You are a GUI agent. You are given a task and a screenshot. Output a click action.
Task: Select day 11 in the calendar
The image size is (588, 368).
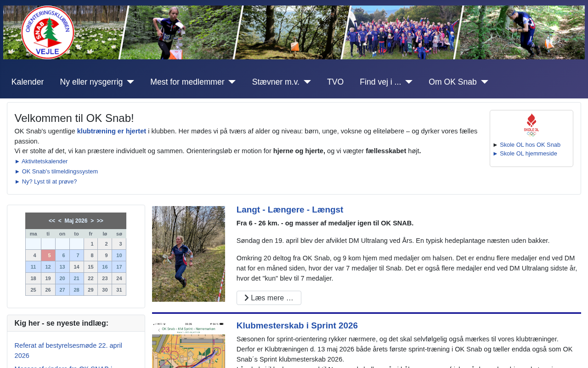(x=34, y=267)
